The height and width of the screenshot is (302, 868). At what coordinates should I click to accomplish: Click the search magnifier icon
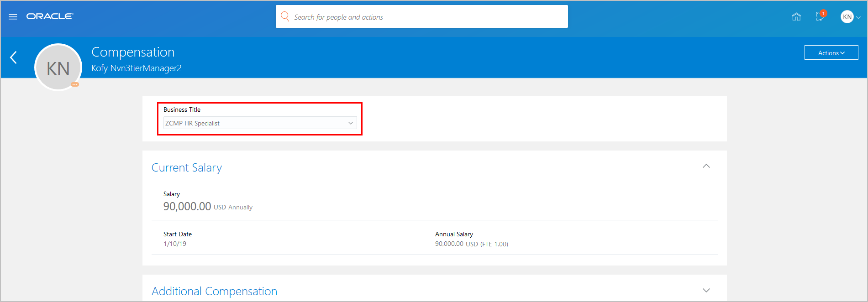[285, 17]
